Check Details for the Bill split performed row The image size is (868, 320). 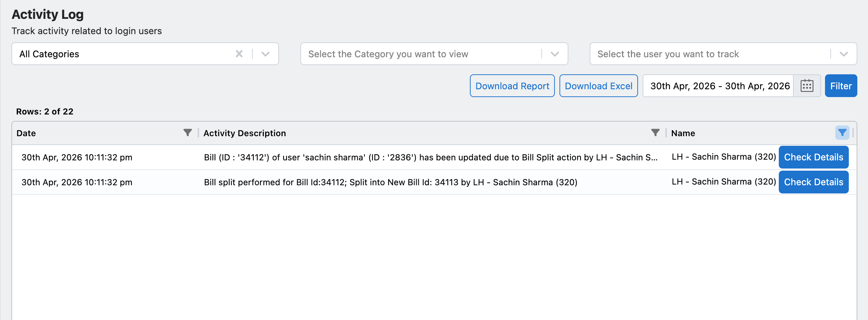click(x=814, y=182)
